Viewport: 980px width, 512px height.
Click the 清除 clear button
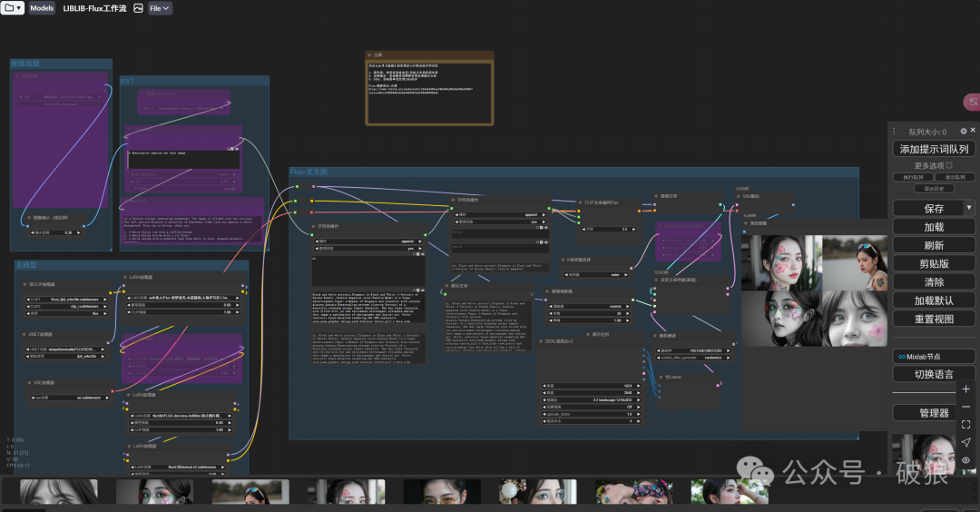934,282
